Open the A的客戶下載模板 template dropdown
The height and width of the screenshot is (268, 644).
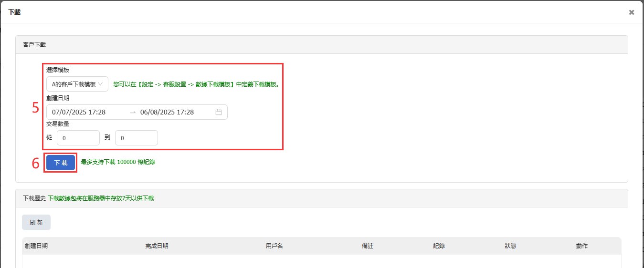77,84
